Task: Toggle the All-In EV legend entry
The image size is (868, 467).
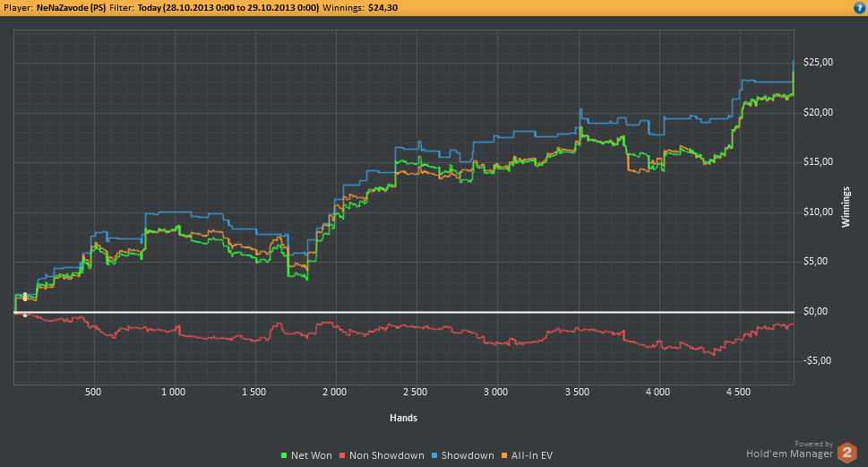Action: [x=527, y=455]
